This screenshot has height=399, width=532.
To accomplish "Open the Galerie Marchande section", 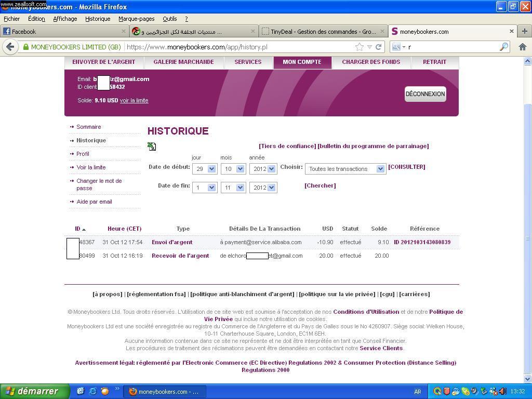I will [x=183, y=62].
